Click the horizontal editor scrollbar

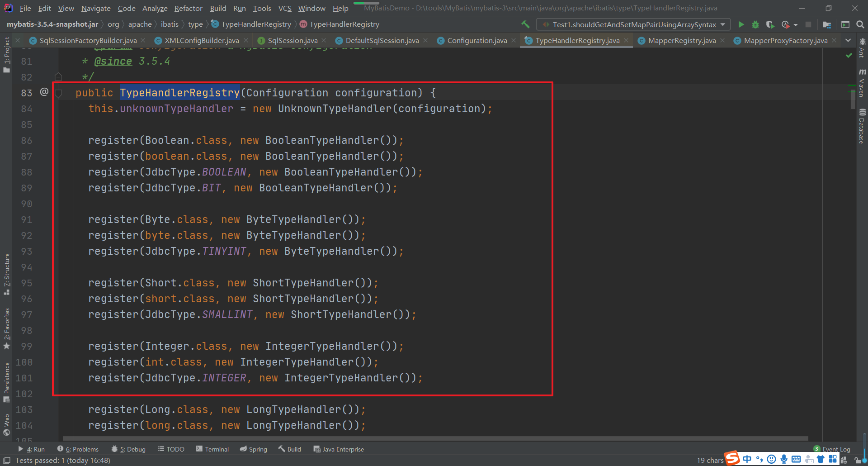[434, 438]
